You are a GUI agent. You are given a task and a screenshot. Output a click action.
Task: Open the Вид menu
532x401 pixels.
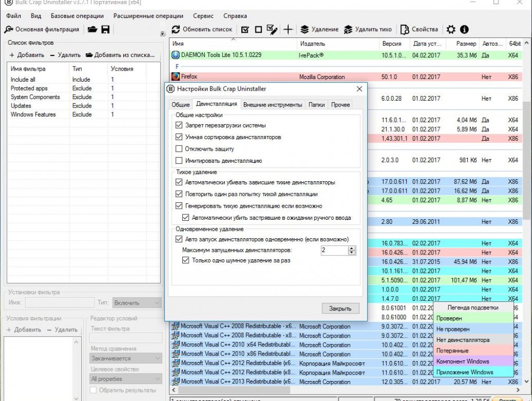click(36, 16)
